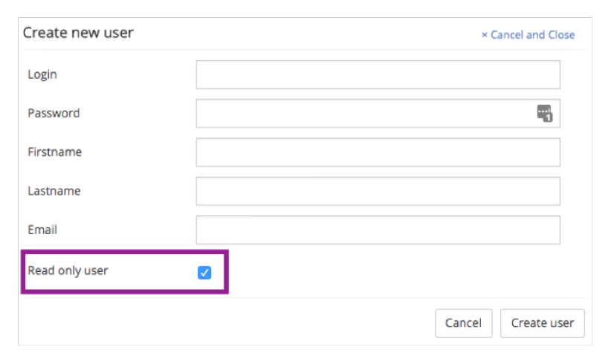Click the empty footer area left of Cancel
This screenshot has width=611, height=364.
pyautogui.click(x=223, y=323)
